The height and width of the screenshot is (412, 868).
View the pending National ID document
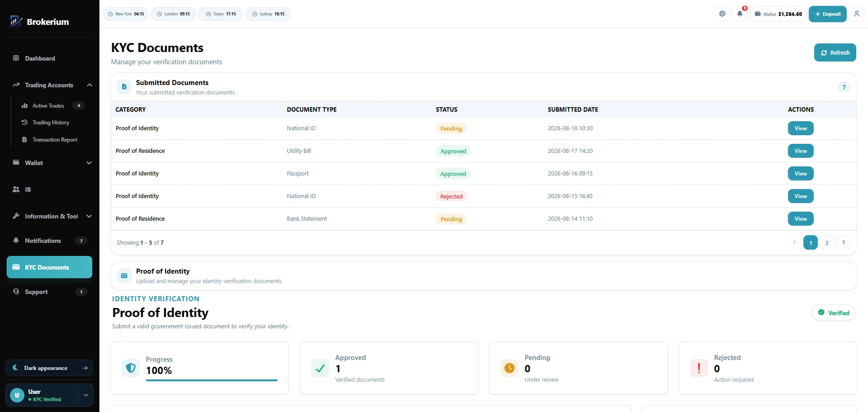tap(801, 128)
